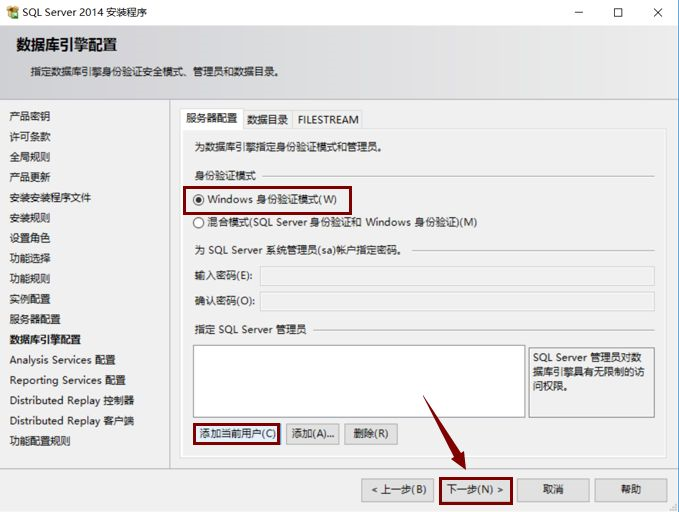
Task: Click 许可条款 step in sidebar
Action: tap(30, 136)
